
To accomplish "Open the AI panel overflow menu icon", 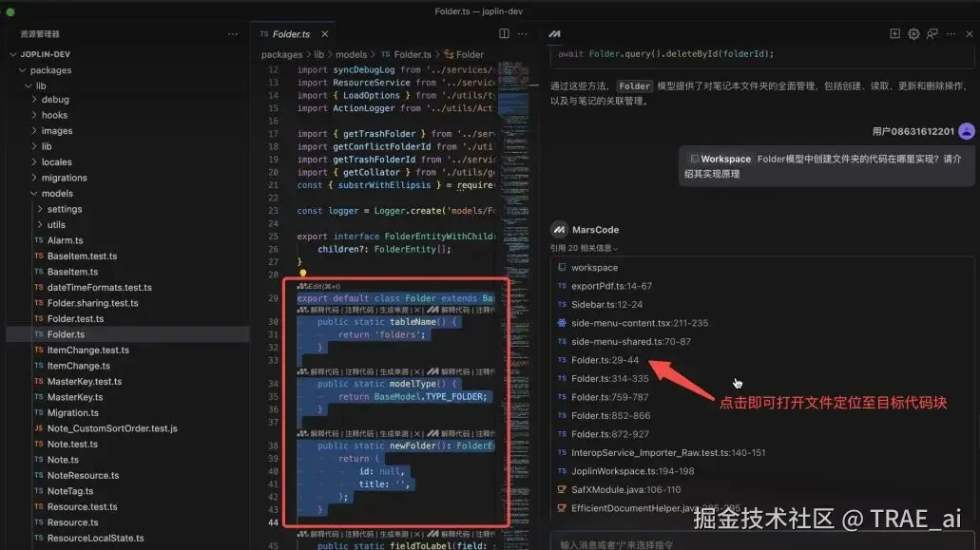I will pyautogui.click(x=949, y=33).
